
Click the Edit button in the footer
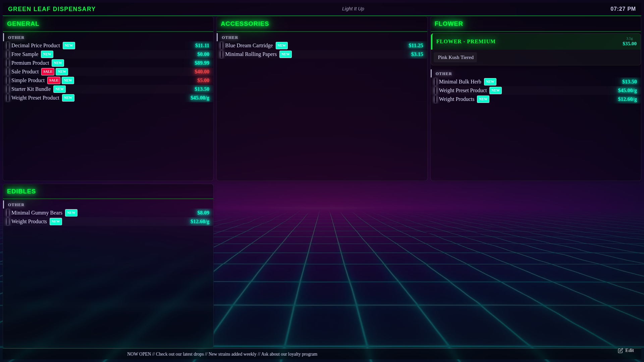pos(626,351)
